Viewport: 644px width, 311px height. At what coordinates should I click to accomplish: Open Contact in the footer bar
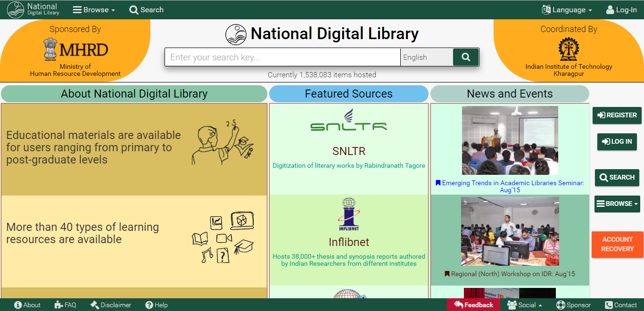(621, 305)
